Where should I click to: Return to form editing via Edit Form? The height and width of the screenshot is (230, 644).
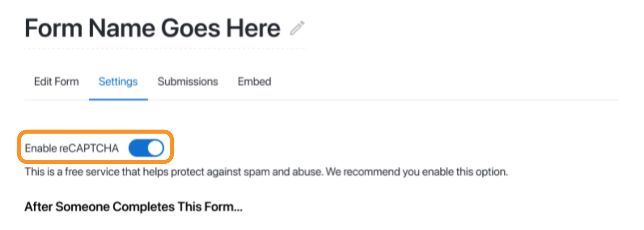(56, 81)
